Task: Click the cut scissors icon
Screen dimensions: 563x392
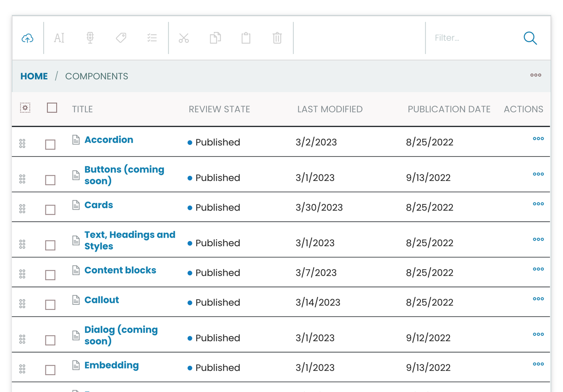Action: tap(184, 38)
